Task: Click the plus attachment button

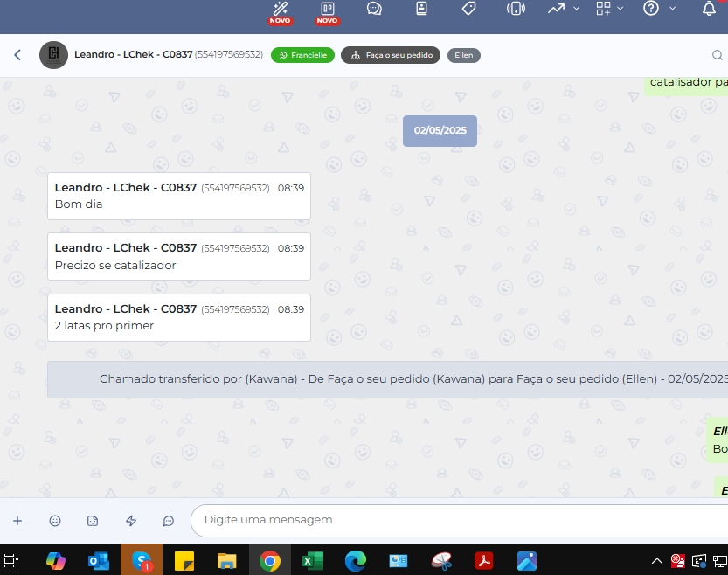Action: (17, 521)
